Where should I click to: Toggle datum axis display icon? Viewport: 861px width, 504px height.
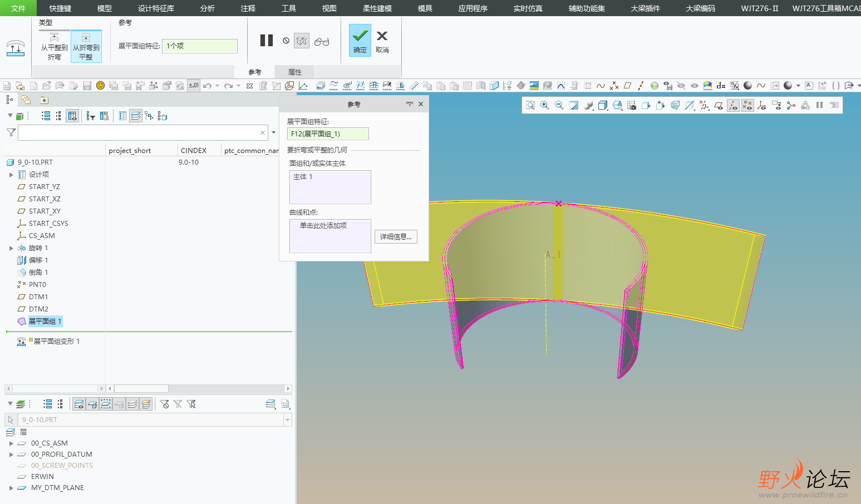tap(733, 105)
